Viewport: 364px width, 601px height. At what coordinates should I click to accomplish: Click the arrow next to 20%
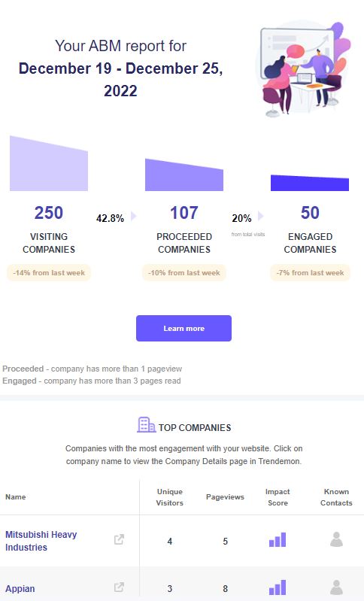click(x=260, y=216)
